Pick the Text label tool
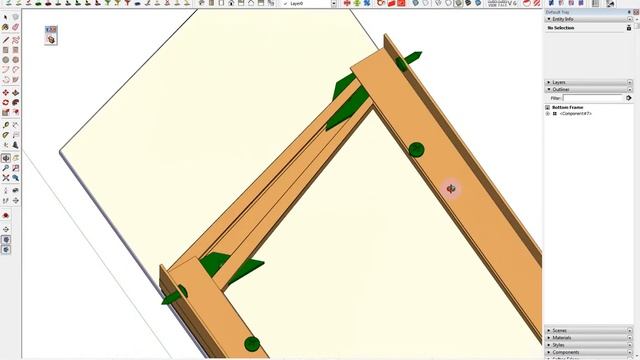The height and width of the screenshot is (360, 640). (x=16, y=135)
